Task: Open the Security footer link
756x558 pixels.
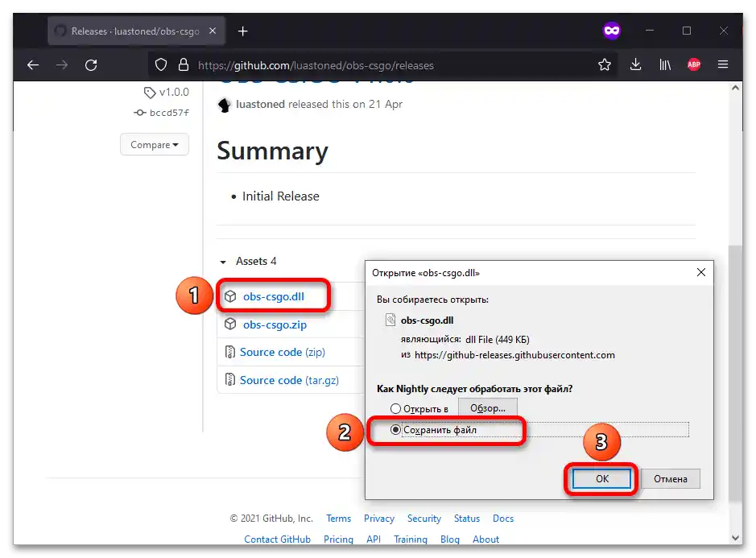Action: tap(424, 519)
